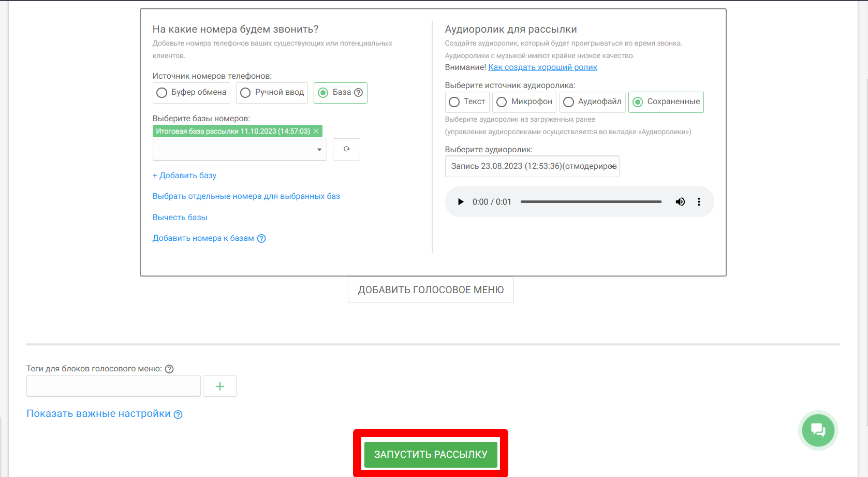Click help icon beside Добавить номера к базам

261,239
